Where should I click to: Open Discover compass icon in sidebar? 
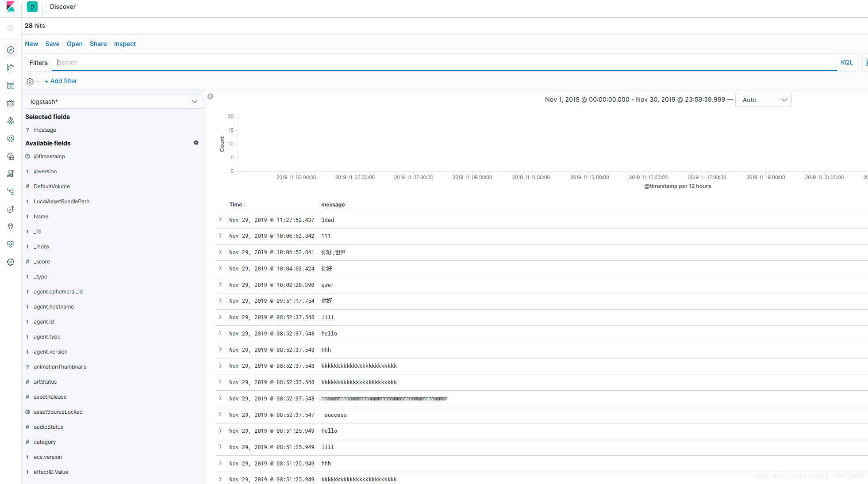11,50
